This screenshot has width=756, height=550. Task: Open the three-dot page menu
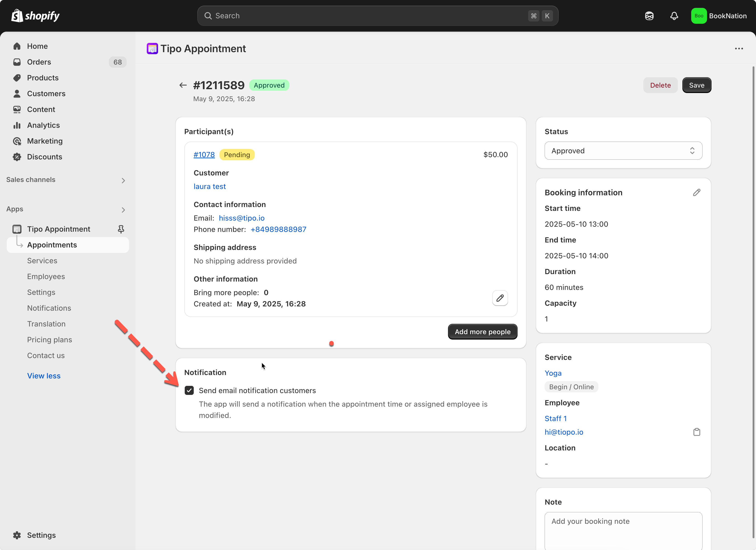coord(739,49)
